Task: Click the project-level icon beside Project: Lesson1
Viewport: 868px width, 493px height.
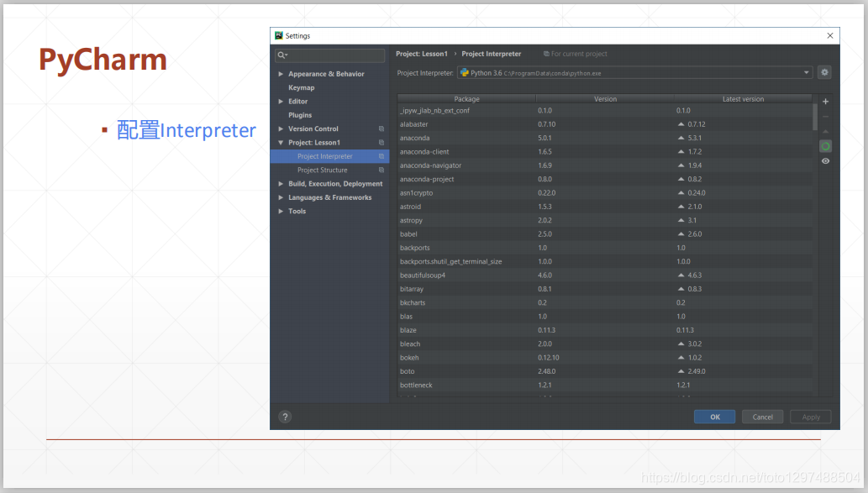Action: [381, 143]
